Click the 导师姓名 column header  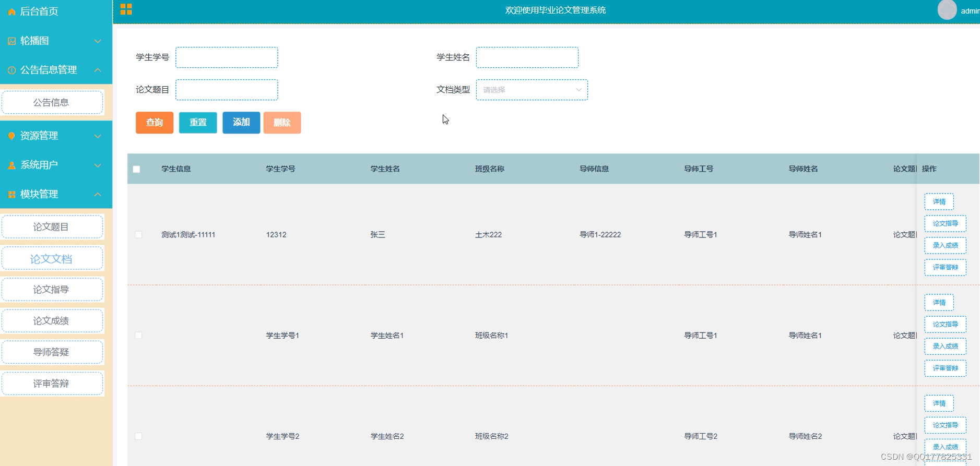(803, 169)
